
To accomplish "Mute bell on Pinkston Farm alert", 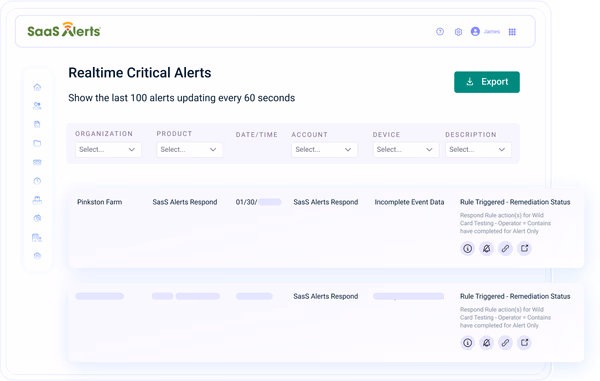I will tap(486, 249).
